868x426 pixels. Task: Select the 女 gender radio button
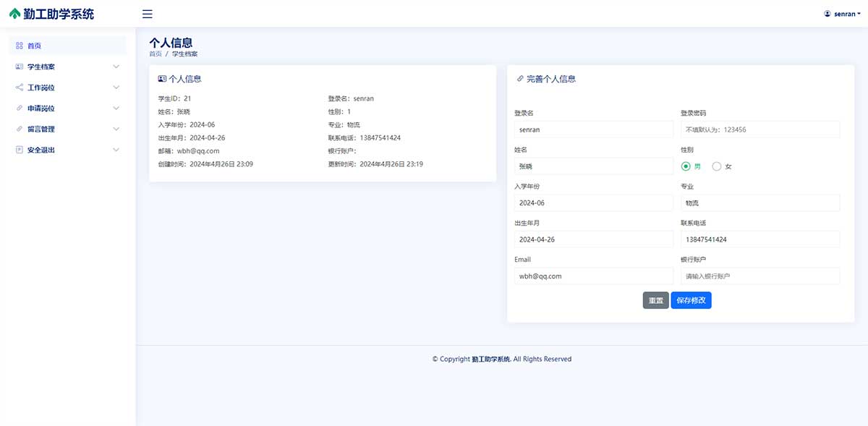click(717, 166)
